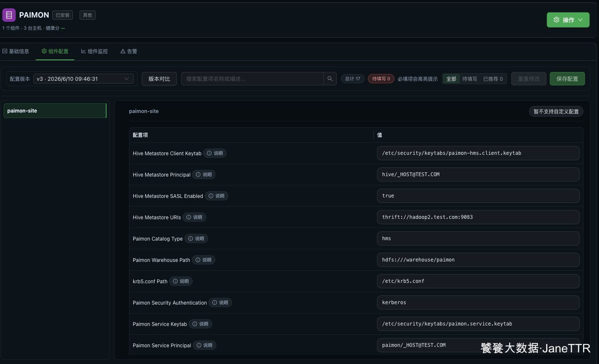Click the 配置项 column header
This screenshot has width=599, height=364.
pyautogui.click(x=140, y=135)
